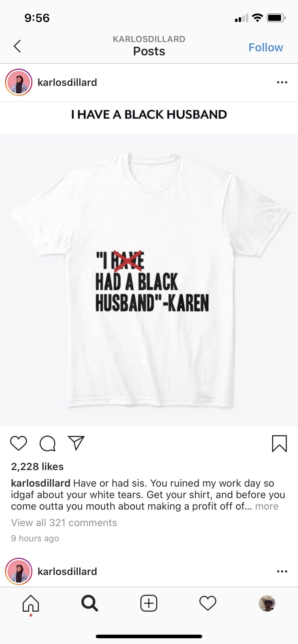The image size is (298, 644).
Task: Open activity heart in bottom bar
Action: [x=208, y=603]
